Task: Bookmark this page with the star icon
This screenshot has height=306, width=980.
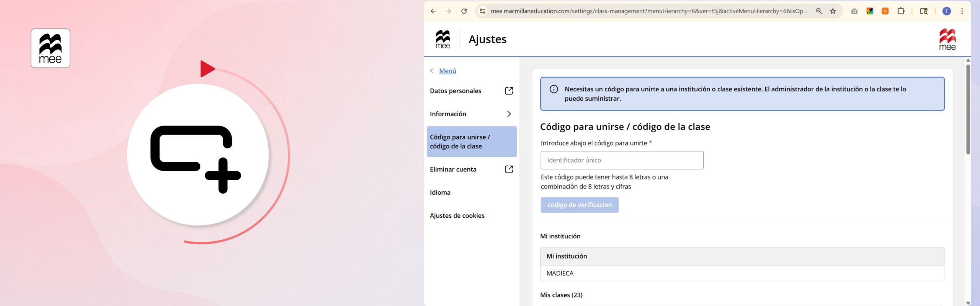Action: click(833, 11)
